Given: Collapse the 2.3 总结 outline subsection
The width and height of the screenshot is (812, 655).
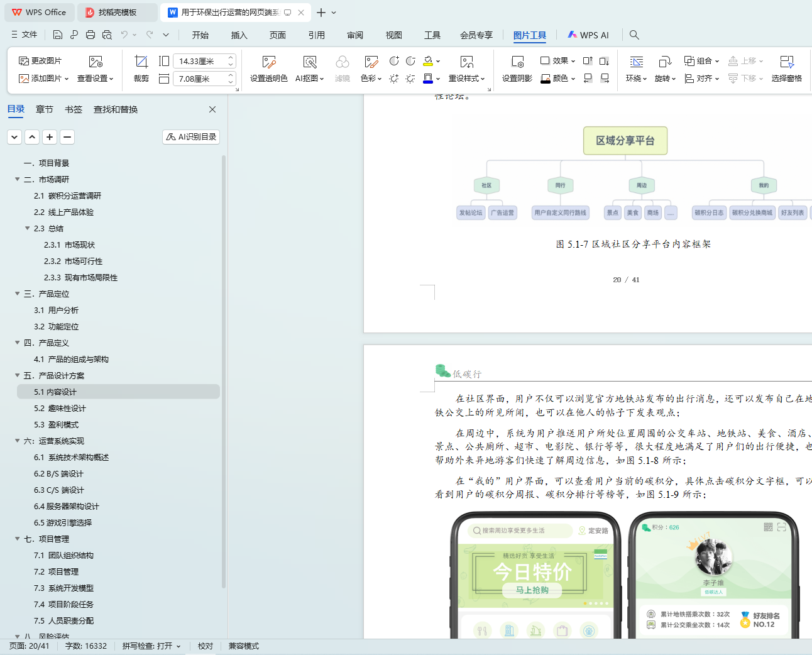Looking at the screenshot, I should [x=28, y=228].
